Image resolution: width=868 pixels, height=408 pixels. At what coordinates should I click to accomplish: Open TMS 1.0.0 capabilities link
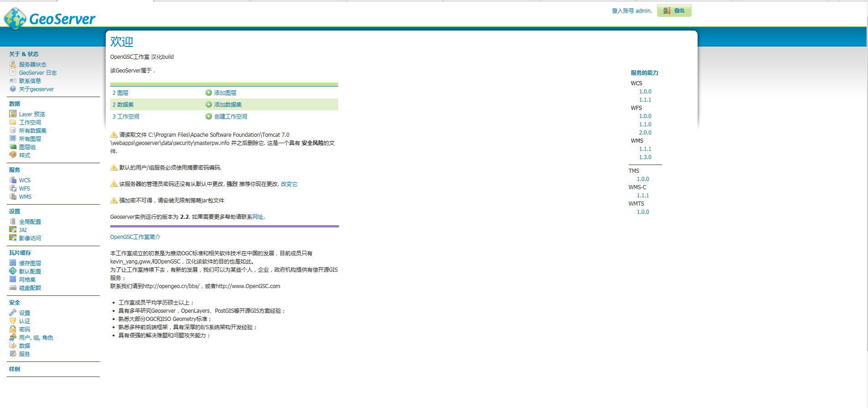(643, 179)
